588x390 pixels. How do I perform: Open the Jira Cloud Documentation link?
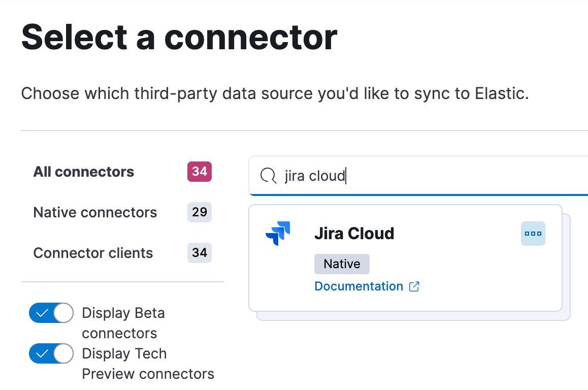tap(358, 286)
